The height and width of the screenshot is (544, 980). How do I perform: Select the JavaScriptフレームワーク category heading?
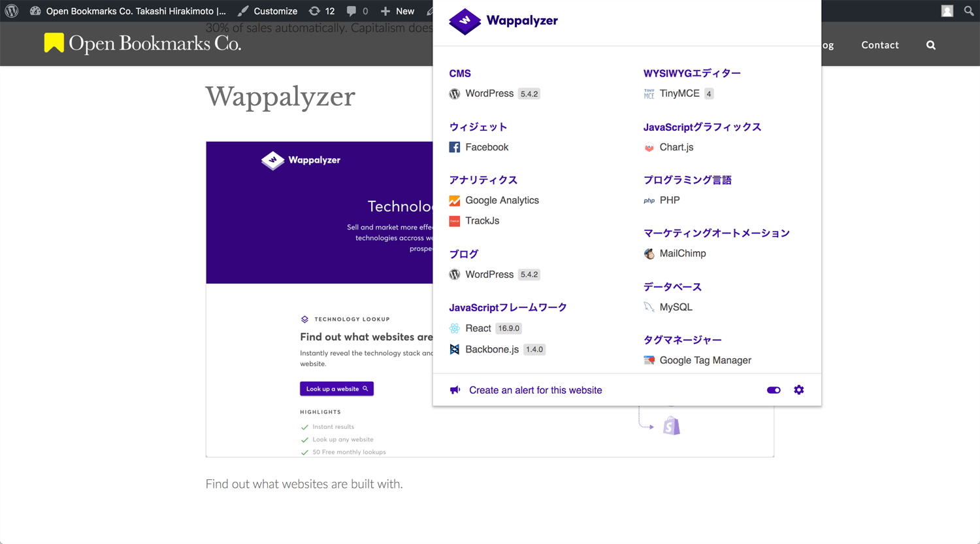[508, 307]
